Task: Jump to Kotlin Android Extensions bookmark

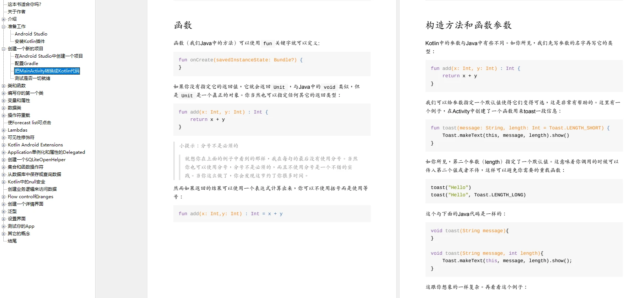Action: [35, 145]
